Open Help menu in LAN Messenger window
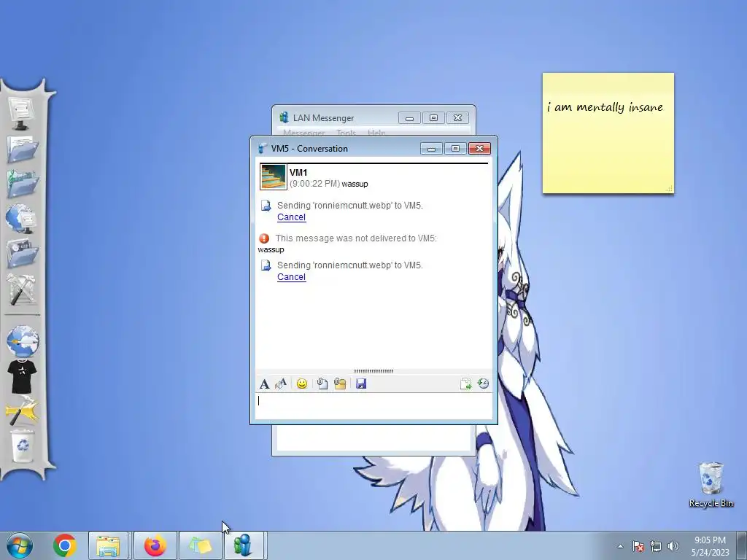Image resolution: width=747 pixels, height=560 pixels. [376, 133]
